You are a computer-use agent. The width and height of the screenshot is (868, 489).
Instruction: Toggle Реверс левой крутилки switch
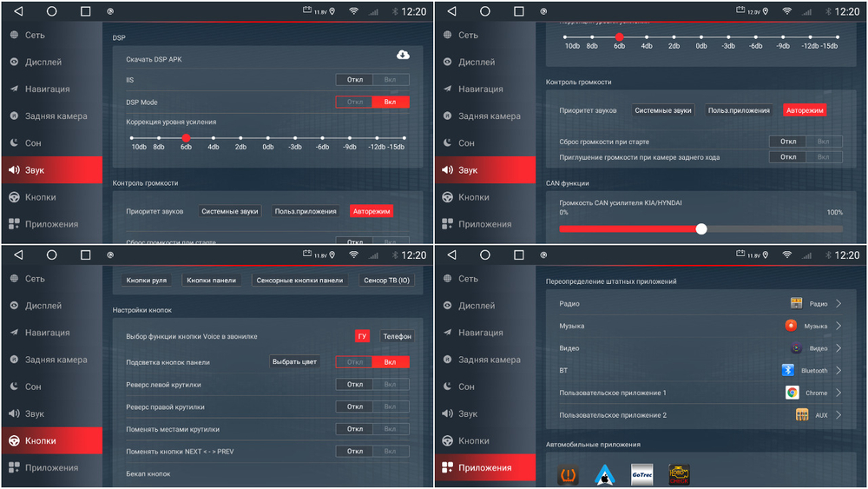pos(372,384)
